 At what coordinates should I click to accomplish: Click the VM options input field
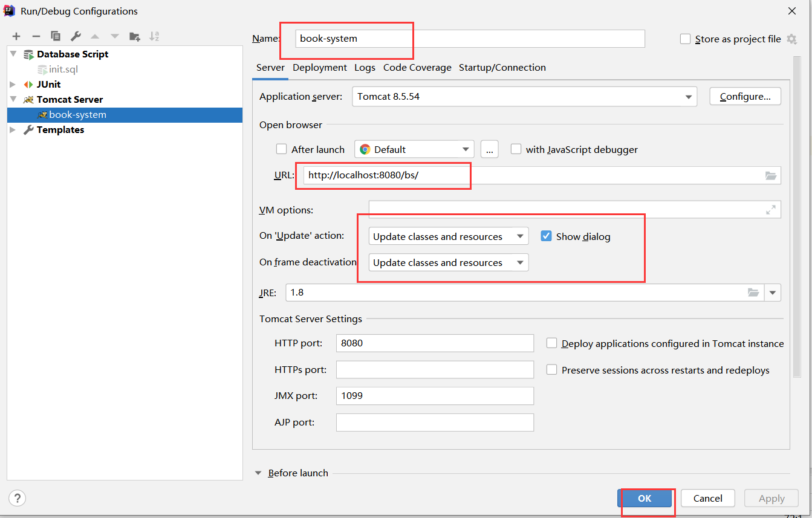575,210
